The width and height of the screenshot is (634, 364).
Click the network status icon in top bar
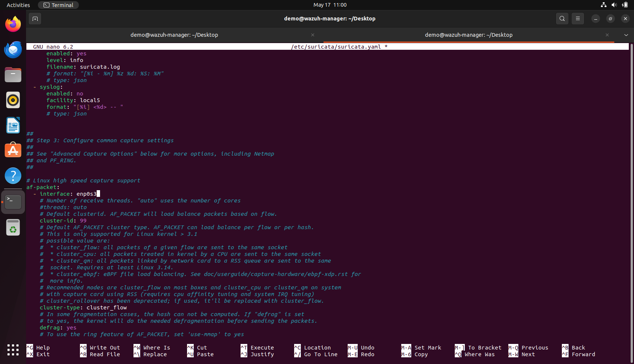click(x=604, y=5)
